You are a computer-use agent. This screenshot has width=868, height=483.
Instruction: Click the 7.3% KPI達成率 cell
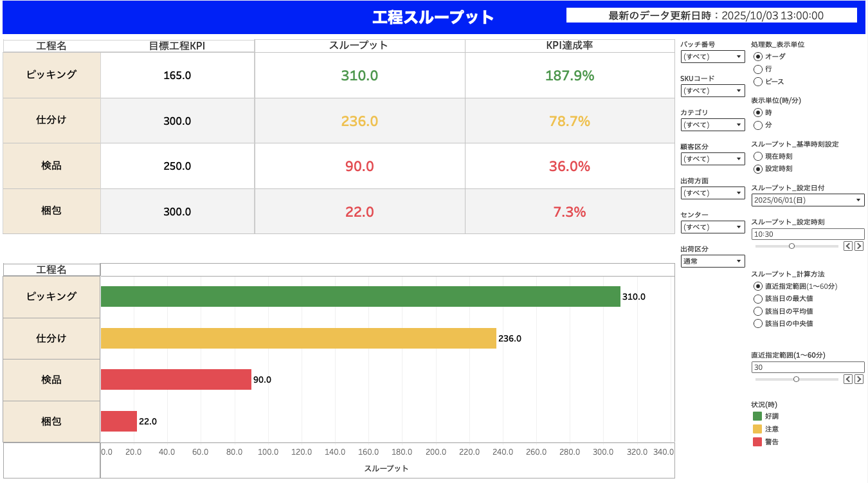coord(570,212)
